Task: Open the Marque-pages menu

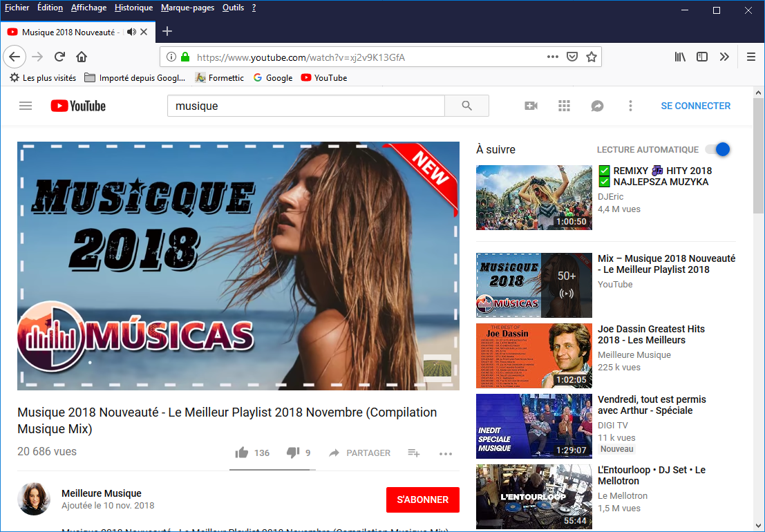Action: (188, 8)
